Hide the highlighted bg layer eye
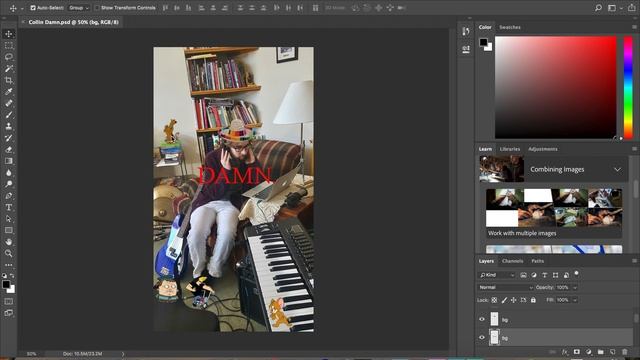 (482, 338)
